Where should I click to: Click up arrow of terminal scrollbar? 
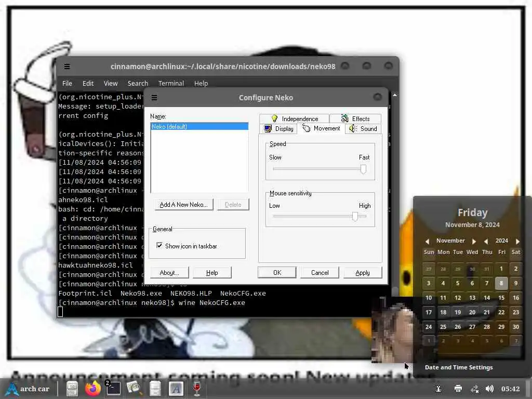[x=395, y=96]
